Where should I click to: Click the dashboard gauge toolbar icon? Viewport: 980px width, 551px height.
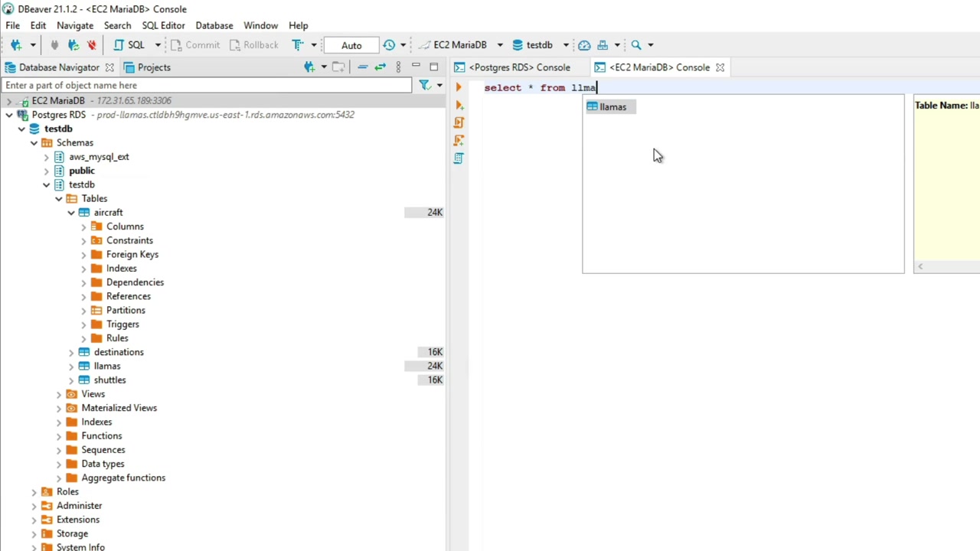pos(584,45)
